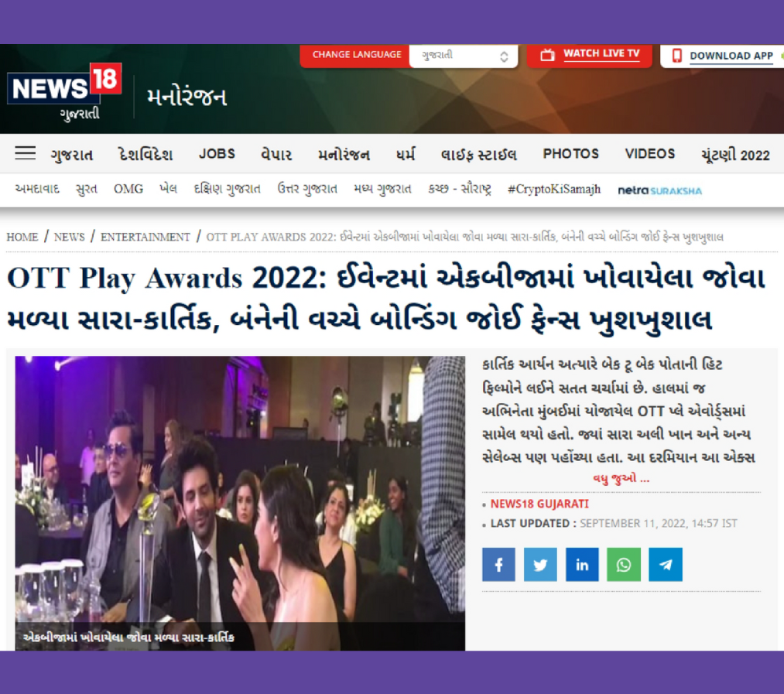Viewport: 784px width, 694px height.
Task: Open the ગુજરાતી language dropdown
Action: (464, 56)
